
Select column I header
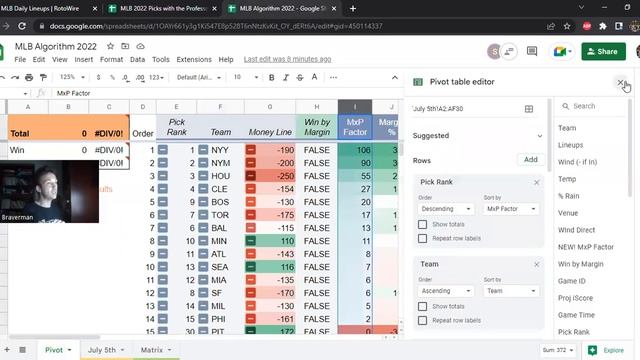coord(355,107)
